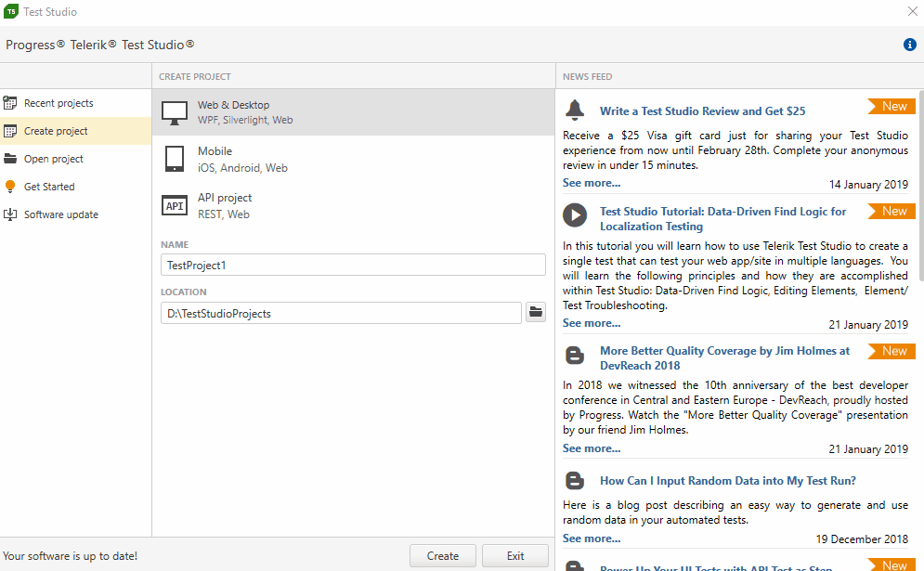The image size is (924, 571).
Task: Open Software update section
Action: pyautogui.click(x=75, y=214)
